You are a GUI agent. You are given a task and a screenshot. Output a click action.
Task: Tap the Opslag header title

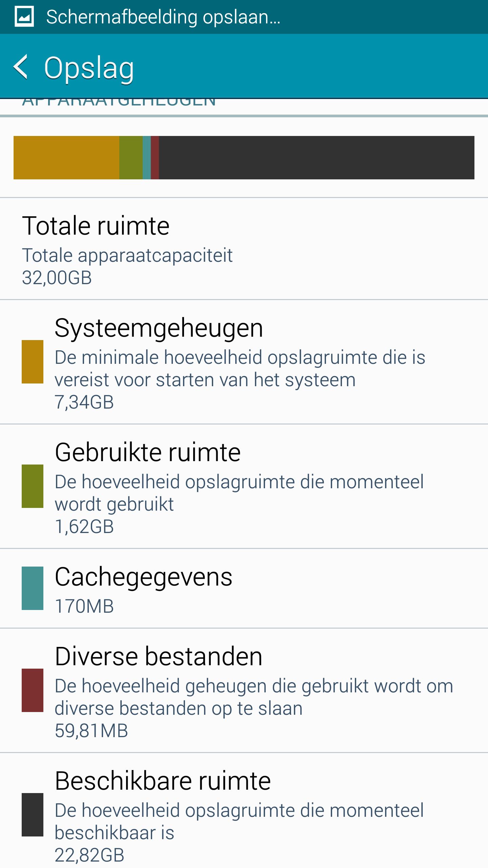(89, 68)
